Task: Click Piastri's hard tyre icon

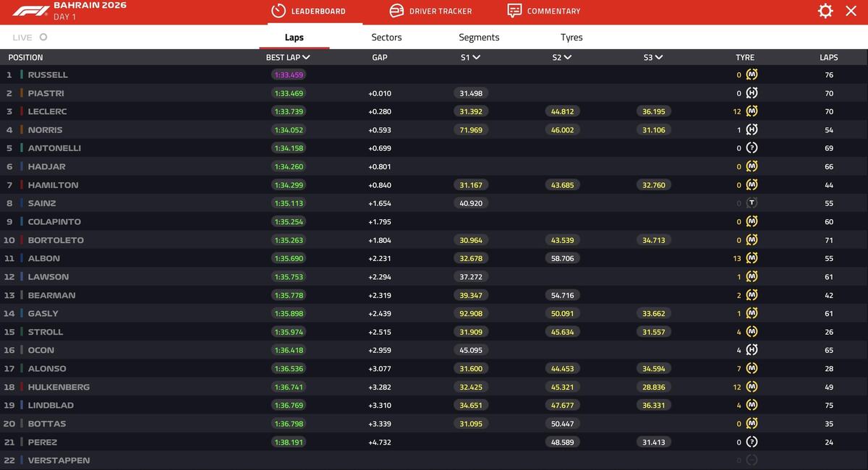Action: (x=752, y=93)
